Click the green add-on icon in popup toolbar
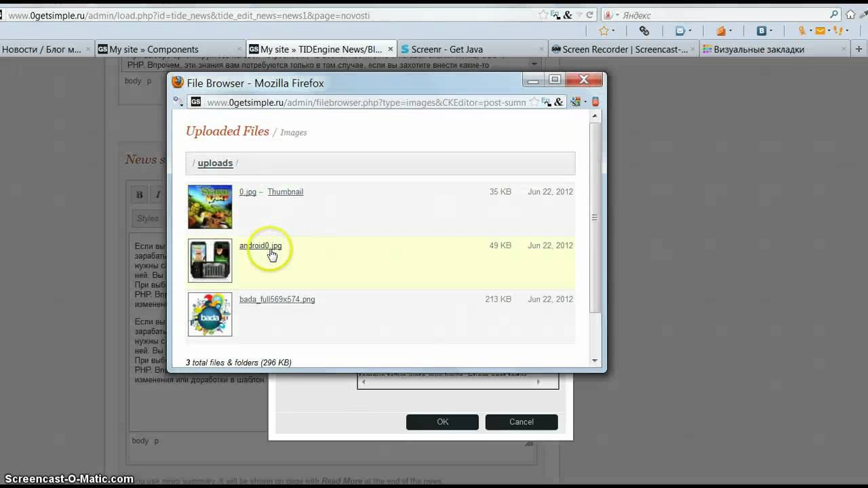Screen dimensions: 868x488 pos(576,102)
